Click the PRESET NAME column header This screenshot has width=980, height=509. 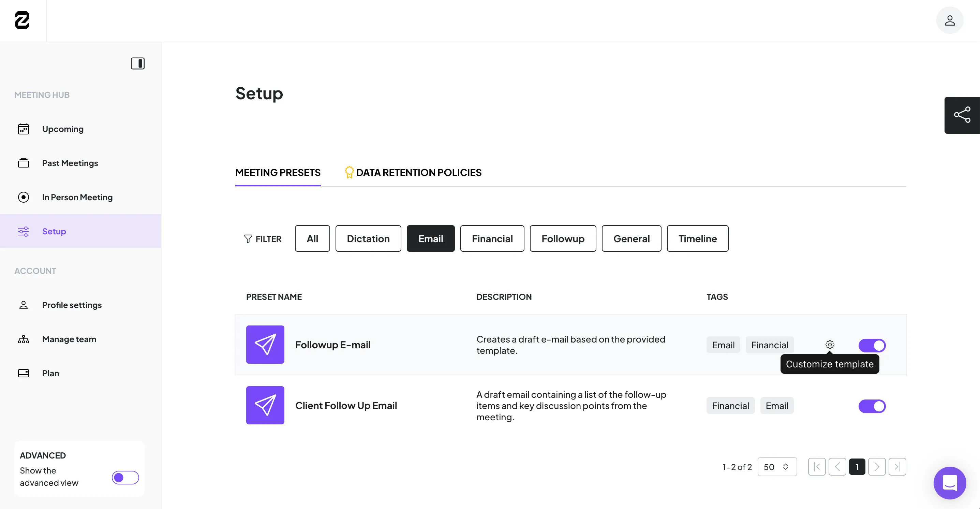(x=274, y=297)
